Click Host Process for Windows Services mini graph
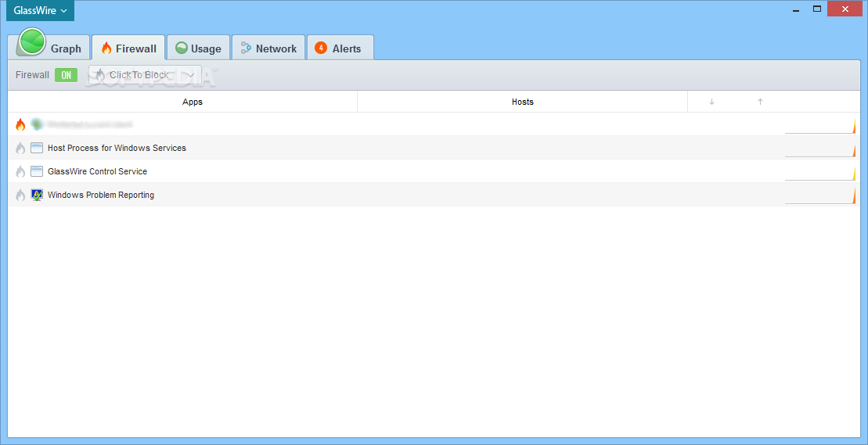 point(820,149)
